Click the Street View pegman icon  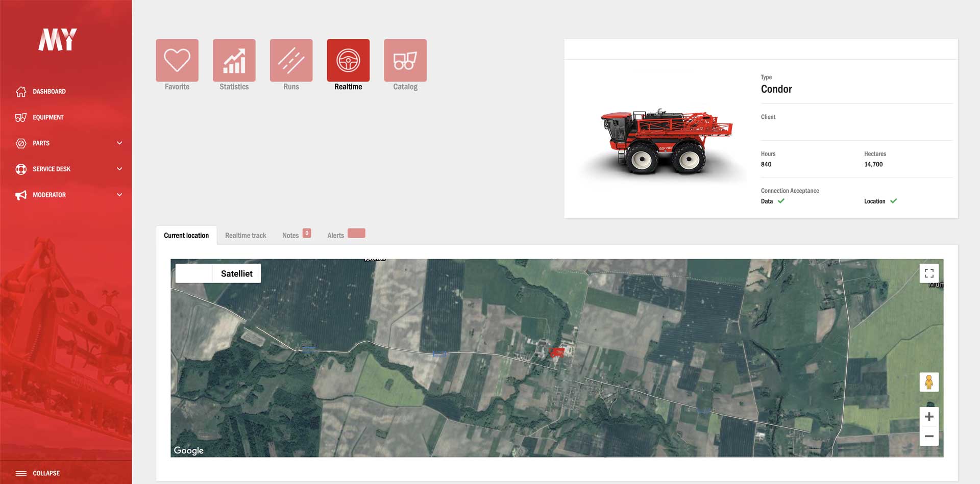pyautogui.click(x=929, y=382)
